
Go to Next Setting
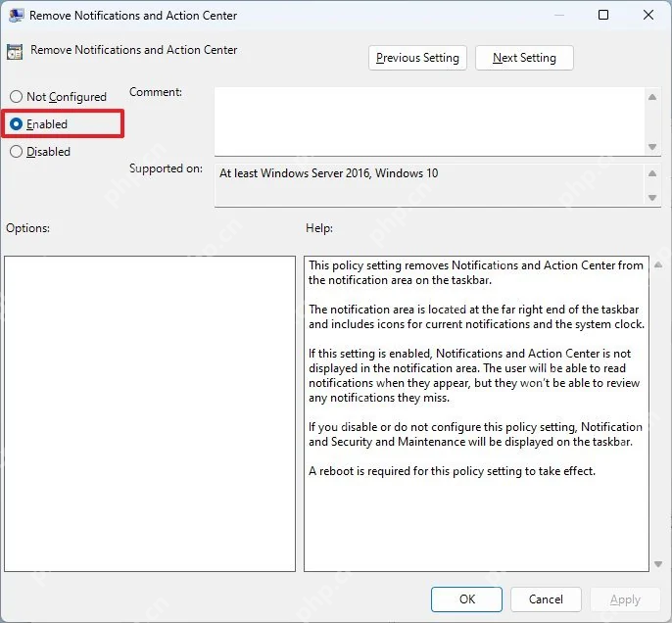tap(524, 58)
